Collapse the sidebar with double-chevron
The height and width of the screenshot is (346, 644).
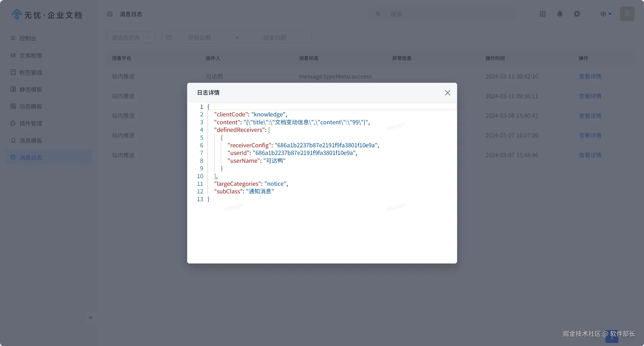(91, 318)
